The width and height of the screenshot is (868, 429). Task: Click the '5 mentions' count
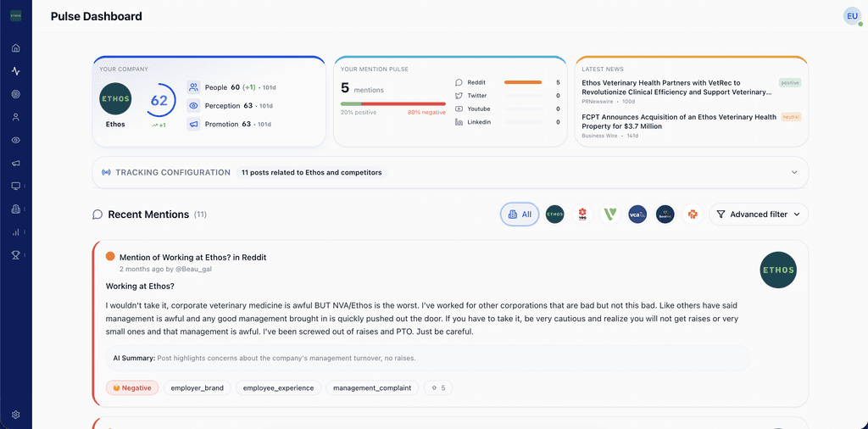coord(362,88)
